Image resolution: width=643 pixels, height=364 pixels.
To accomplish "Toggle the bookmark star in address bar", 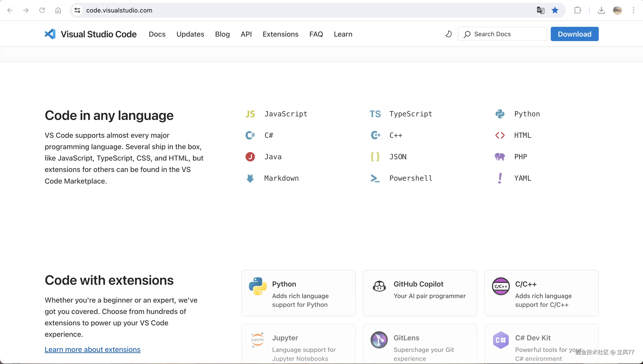I will point(555,10).
